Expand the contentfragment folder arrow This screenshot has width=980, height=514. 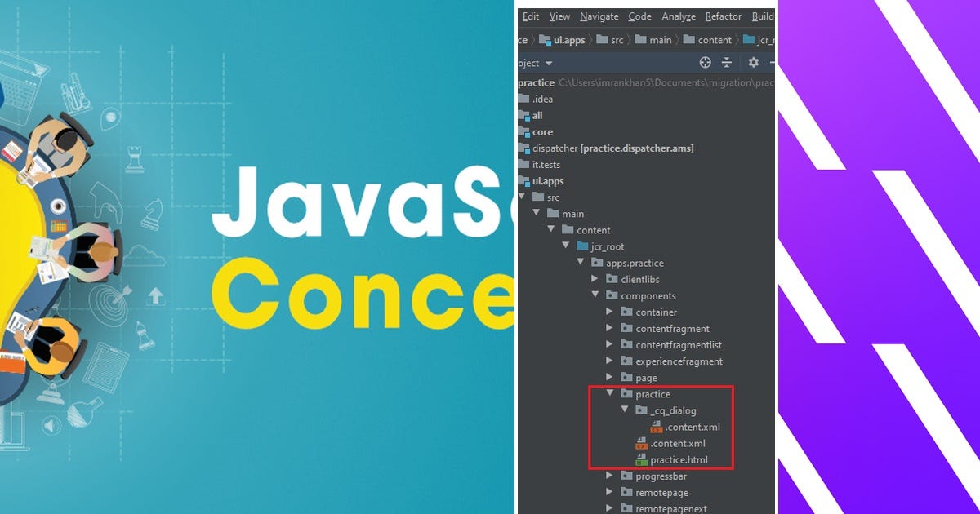pyautogui.click(x=610, y=328)
